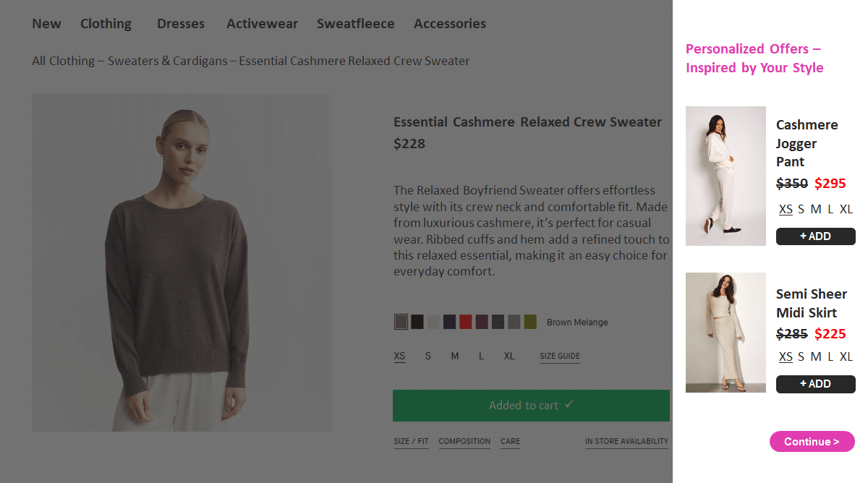Select the black color swatch
The image size is (868, 483).
417,321
